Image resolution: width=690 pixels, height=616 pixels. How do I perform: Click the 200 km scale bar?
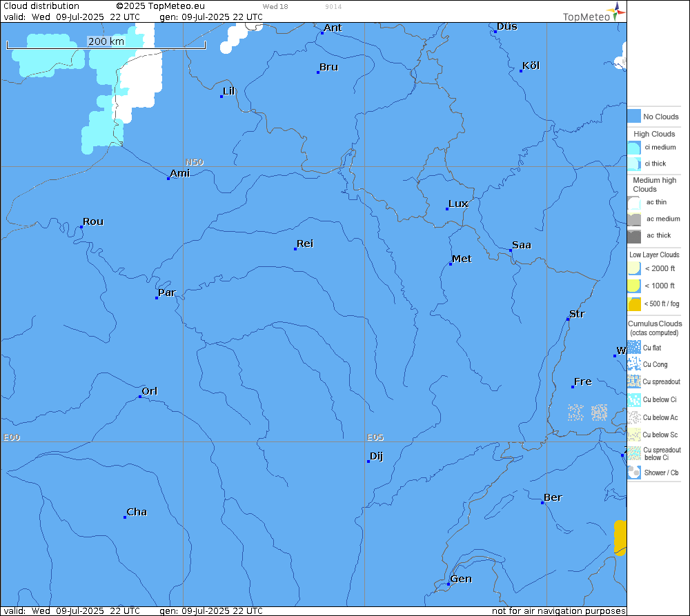point(106,43)
